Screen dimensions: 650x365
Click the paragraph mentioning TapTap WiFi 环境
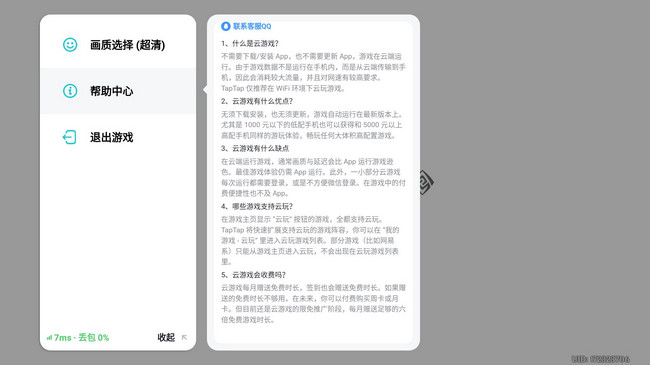tap(313, 72)
